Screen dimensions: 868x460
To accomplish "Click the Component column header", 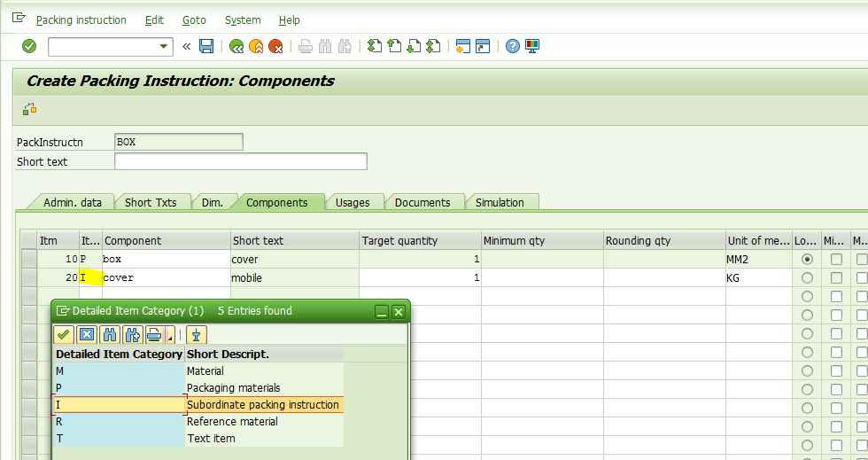I will click(x=167, y=240).
